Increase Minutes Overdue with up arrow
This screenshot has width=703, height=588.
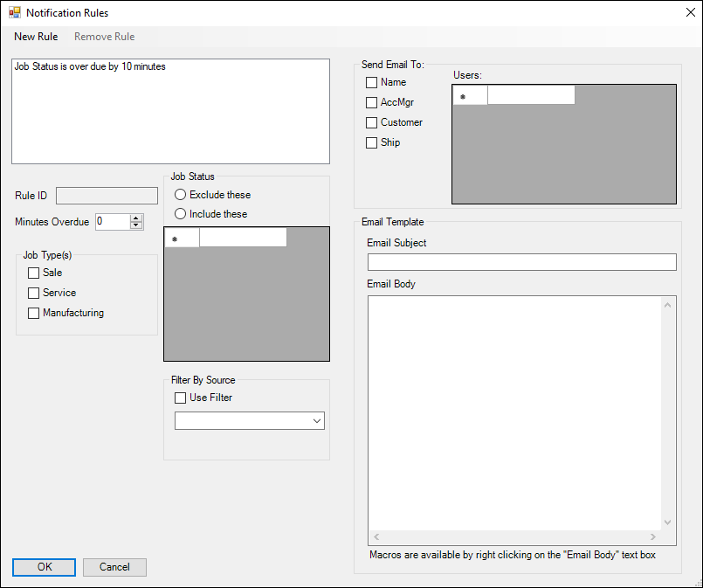pyautogui.click(x=135, y=218)
